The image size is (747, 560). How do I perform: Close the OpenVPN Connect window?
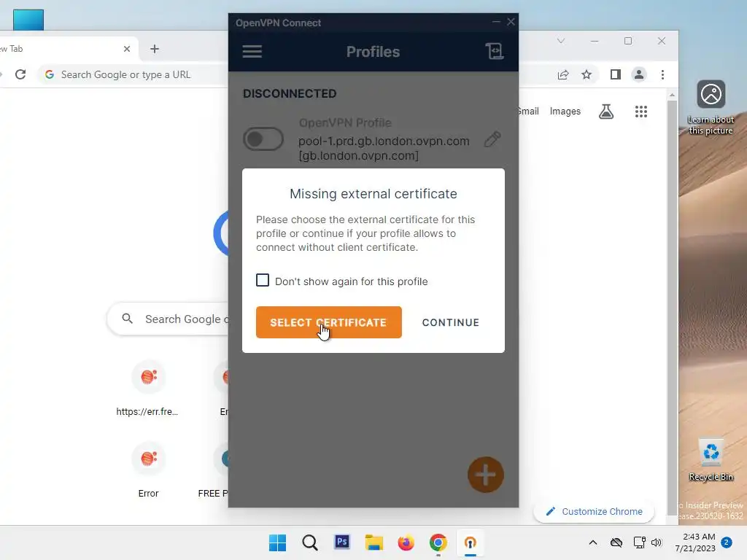(511, 22)
